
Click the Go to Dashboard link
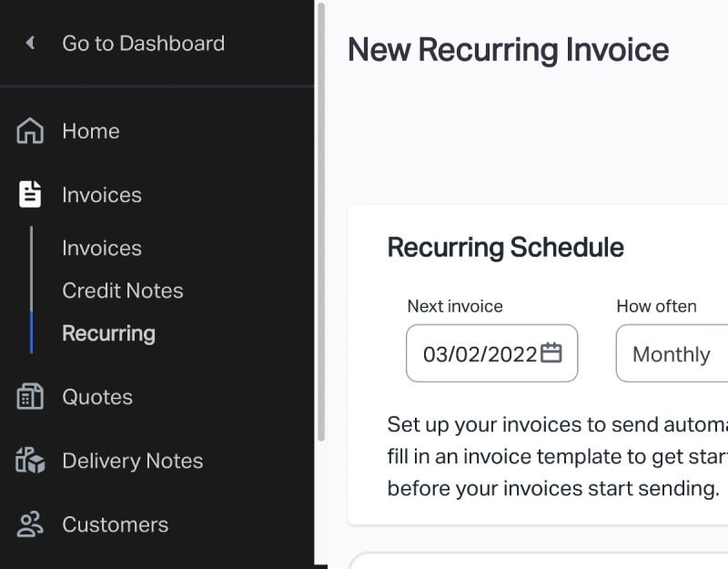coord(142,43)
